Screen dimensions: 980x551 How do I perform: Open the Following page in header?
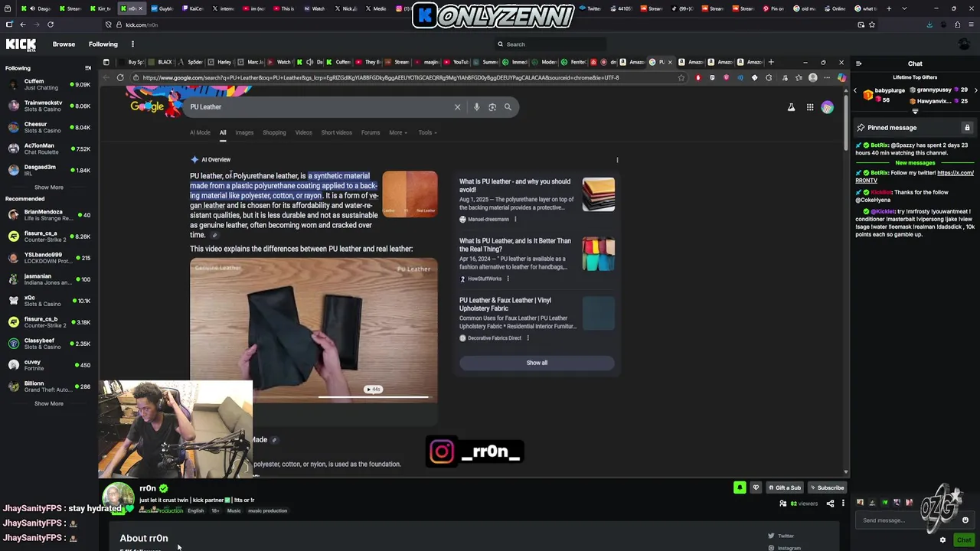[103, 44]
